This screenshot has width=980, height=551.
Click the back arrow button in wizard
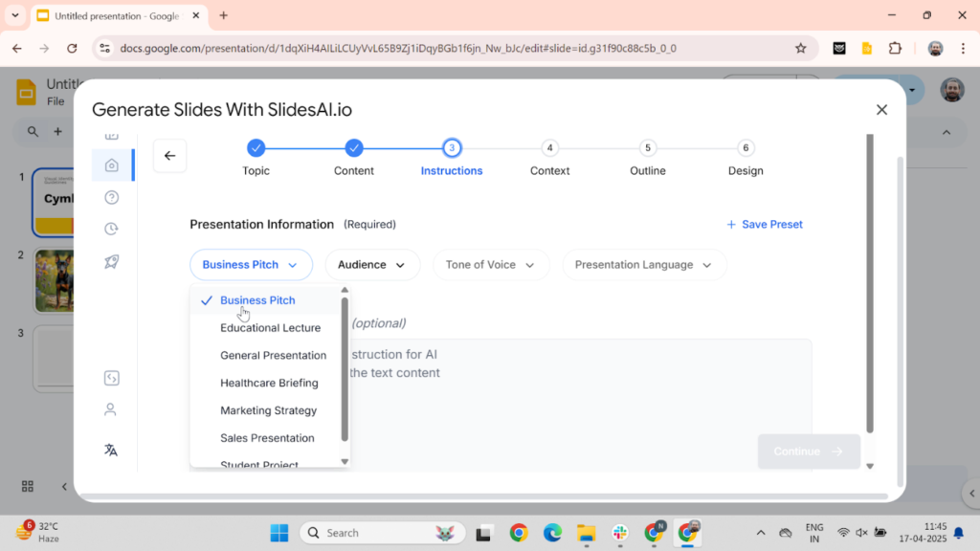tap(169, 156)
